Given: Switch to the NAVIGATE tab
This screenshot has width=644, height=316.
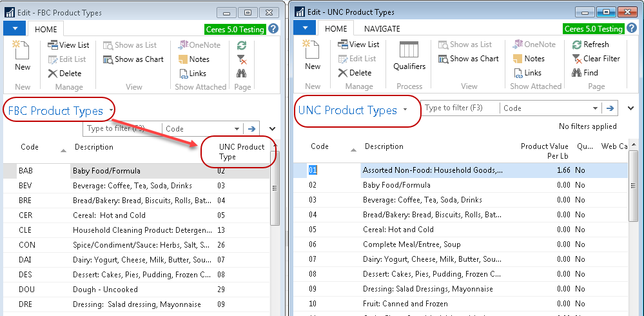Looking at the screenshot, I should coord(382,28).
